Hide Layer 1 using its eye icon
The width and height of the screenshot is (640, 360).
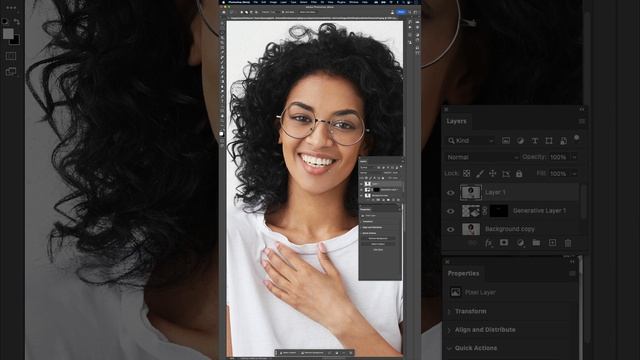click(x=451, y=193)
